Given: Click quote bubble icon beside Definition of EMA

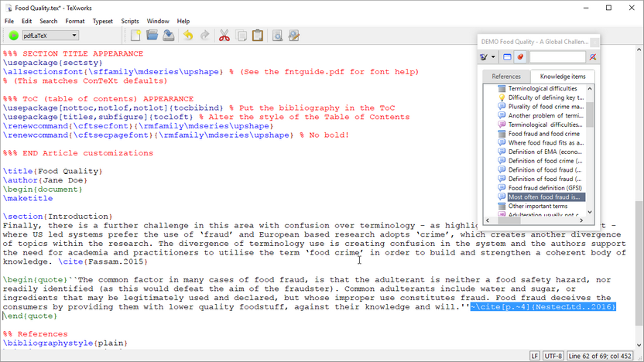Looking at the screenshot, I should 502,152.
